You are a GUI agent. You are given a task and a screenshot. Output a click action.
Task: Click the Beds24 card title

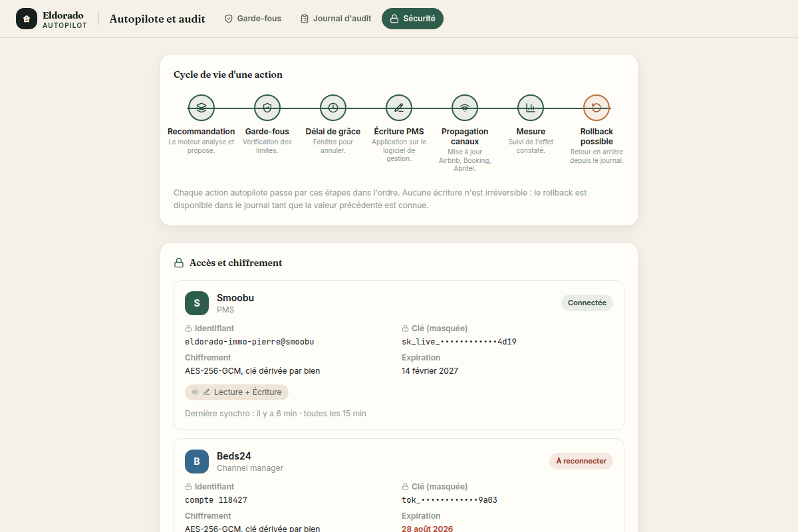pyautogui.click(x=234, y=456)
